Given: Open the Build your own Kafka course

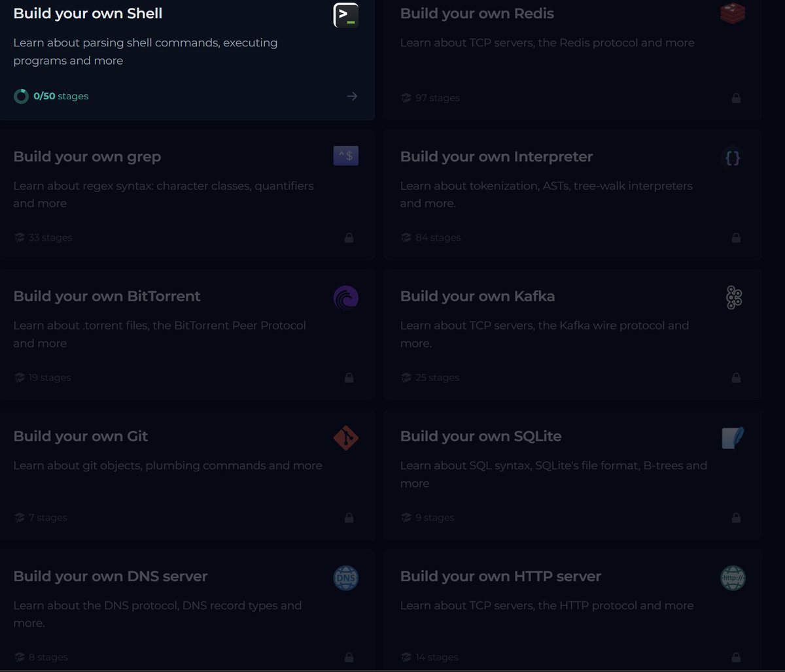Looking at the screenshot, I should tap(573, 335).
